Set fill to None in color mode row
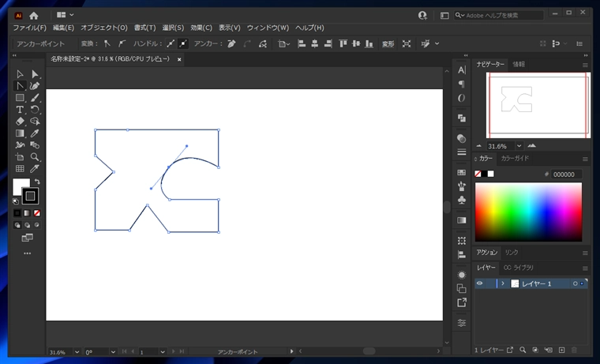 (x=37, y=213)
